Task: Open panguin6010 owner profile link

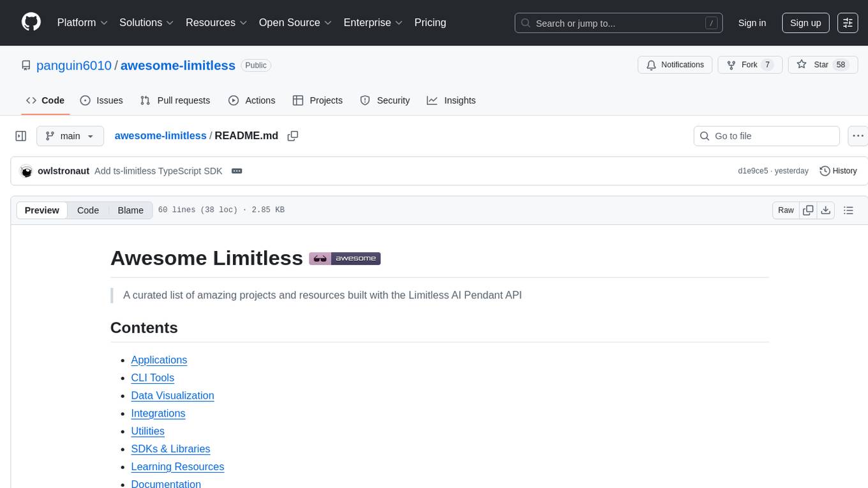Action: coord(74,65)
